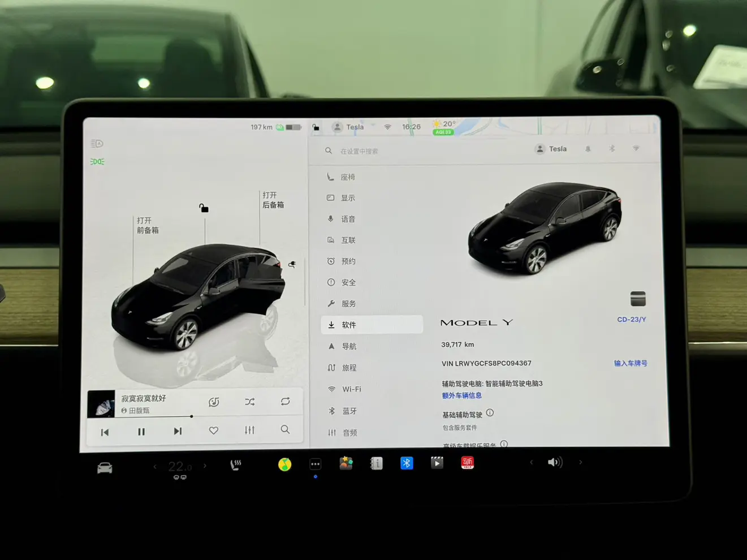Open the seat heater control
This screenshot has height=560, width=747.
[x=235, y=465]
